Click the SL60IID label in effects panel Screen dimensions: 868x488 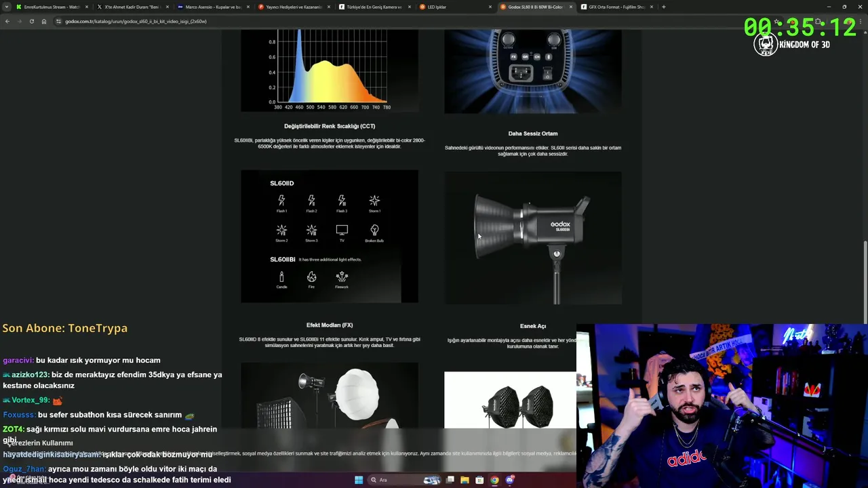(282, 183)
